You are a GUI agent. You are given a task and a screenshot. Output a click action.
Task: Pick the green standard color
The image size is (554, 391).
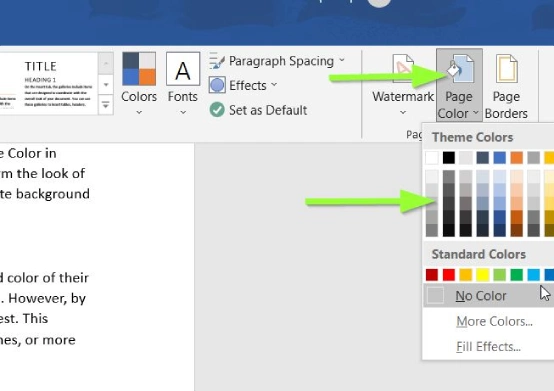517,274
